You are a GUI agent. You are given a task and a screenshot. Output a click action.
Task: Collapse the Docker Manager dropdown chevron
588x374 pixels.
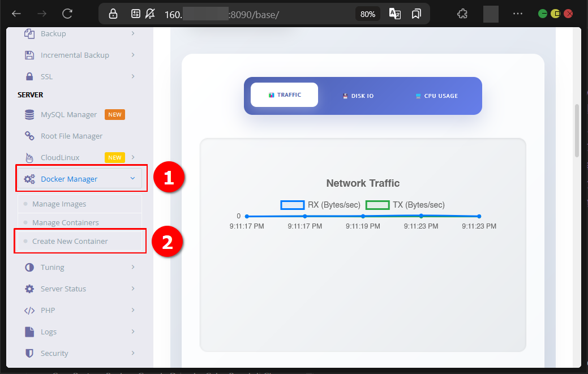point(132,178)
